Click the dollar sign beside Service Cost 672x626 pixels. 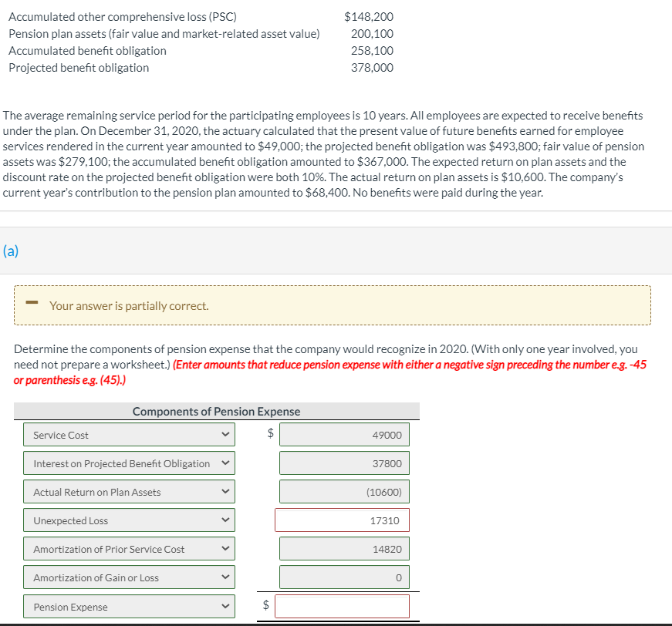pyautogui.click(x=272, y=434)
